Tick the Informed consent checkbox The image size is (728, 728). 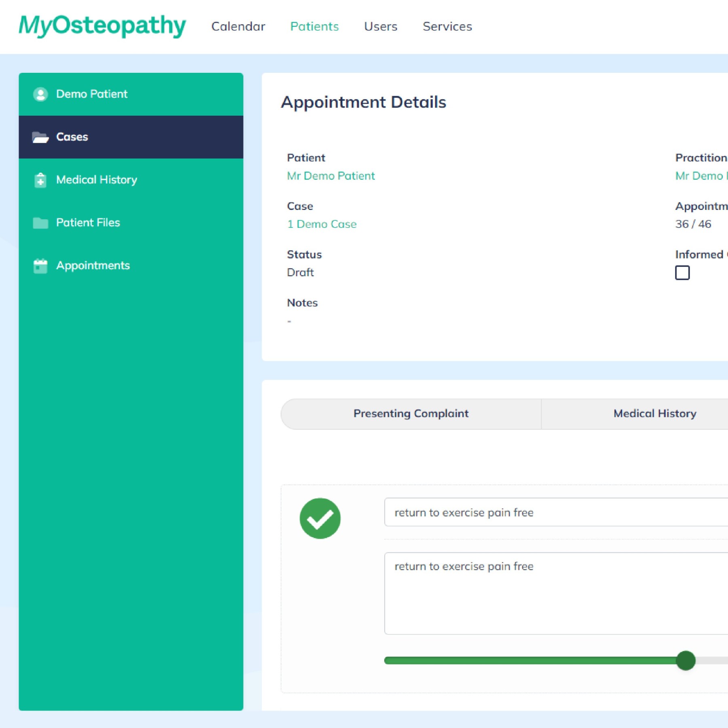click(x=682, y=273)
